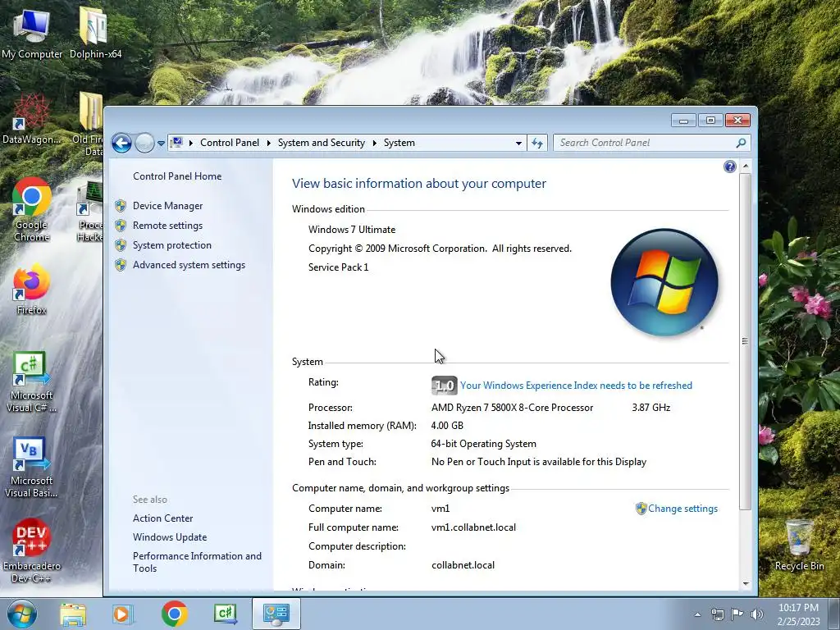Select System breadcrumb
This screenshot has height=630, width=840.
[399, 143]
